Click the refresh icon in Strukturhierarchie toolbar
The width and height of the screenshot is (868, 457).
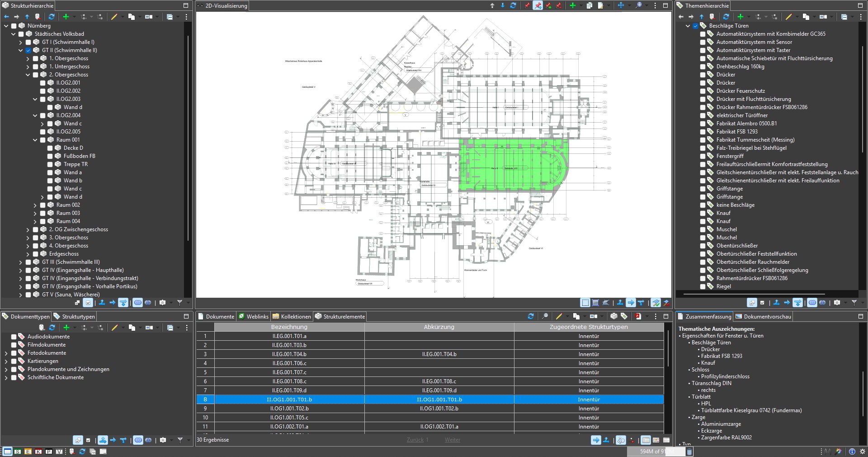pyautogui.click(x=52, y=17)
